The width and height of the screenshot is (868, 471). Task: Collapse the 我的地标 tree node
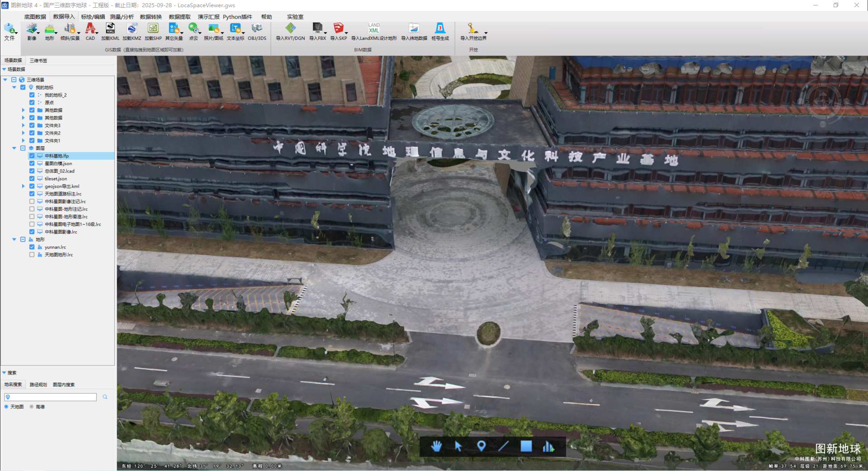coord(14,87)
